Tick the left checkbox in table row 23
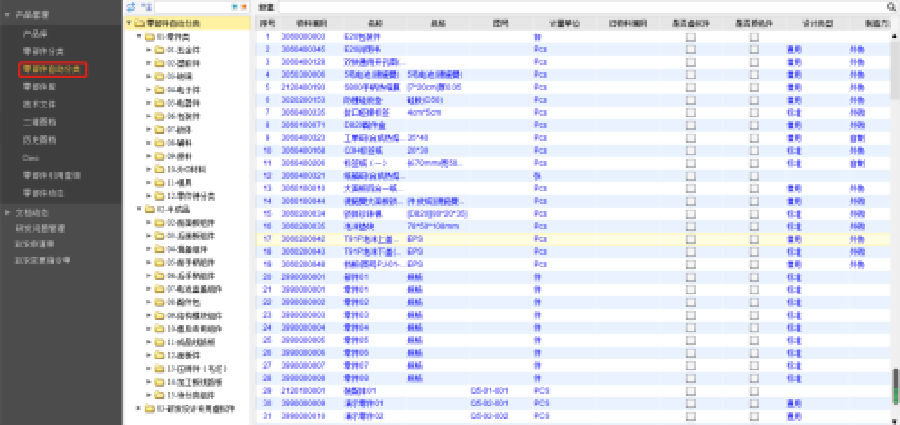 tap(690, 315)
